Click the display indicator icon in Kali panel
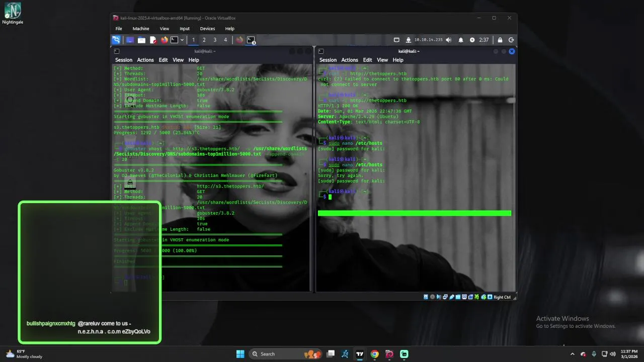Image resolution: width=644 pixels, height=362 pixels. coord(396,40)
